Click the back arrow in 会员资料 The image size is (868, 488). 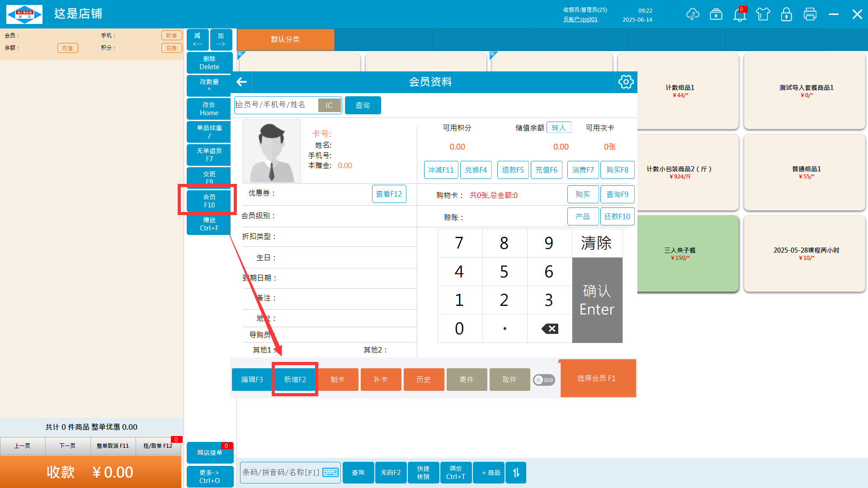tap(242, 82)
